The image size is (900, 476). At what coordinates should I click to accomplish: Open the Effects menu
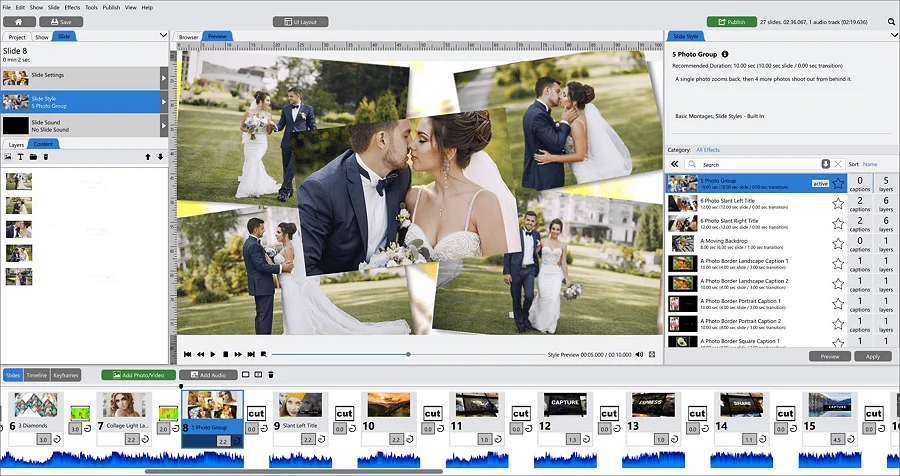(x=72, y=7)
